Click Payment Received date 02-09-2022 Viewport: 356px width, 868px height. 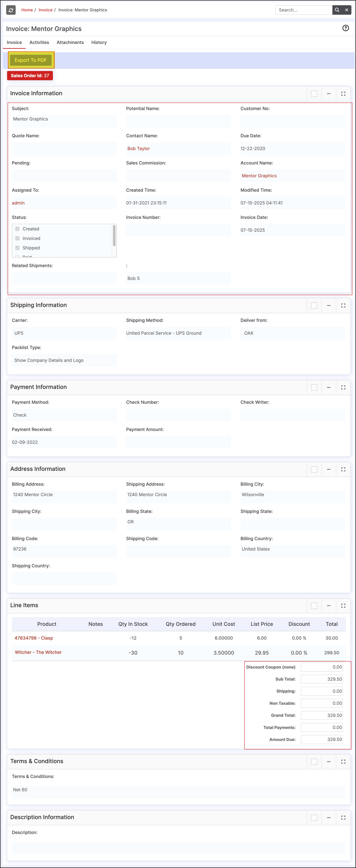tap(25, 442)
